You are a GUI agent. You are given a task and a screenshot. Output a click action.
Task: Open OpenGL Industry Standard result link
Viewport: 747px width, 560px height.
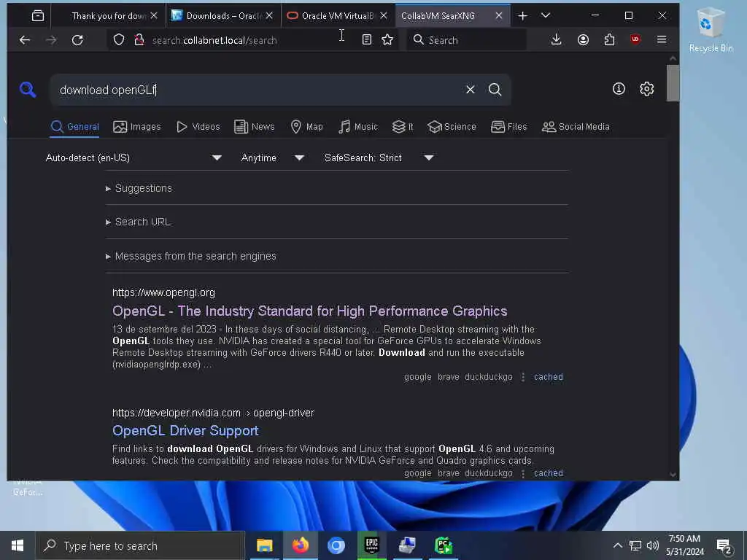(309, 311)
